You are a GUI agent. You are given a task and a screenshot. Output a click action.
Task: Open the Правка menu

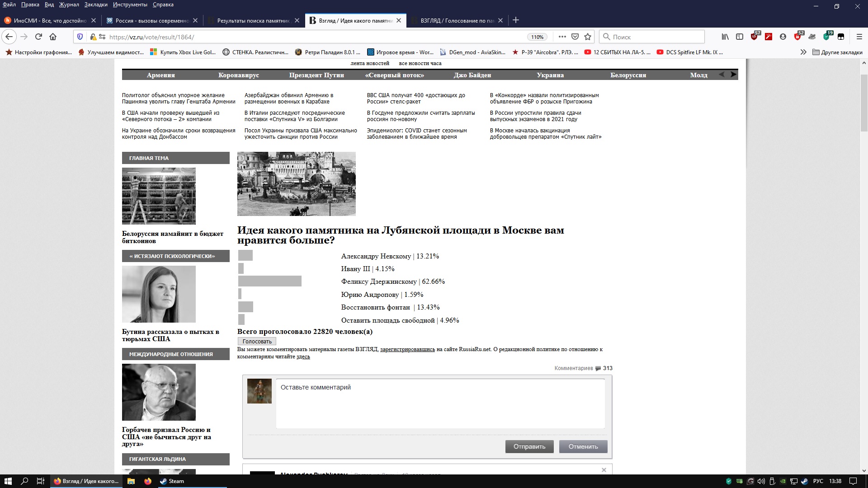click(30, 5)
